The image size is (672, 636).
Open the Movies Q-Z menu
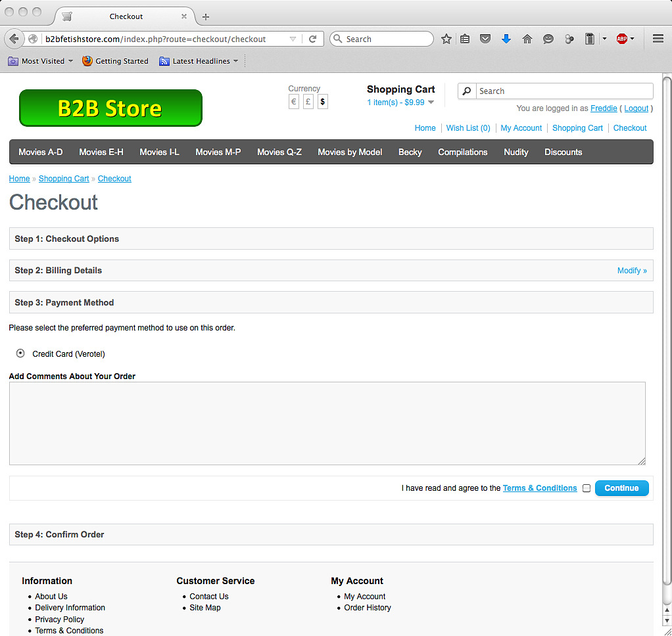point(279,152)
